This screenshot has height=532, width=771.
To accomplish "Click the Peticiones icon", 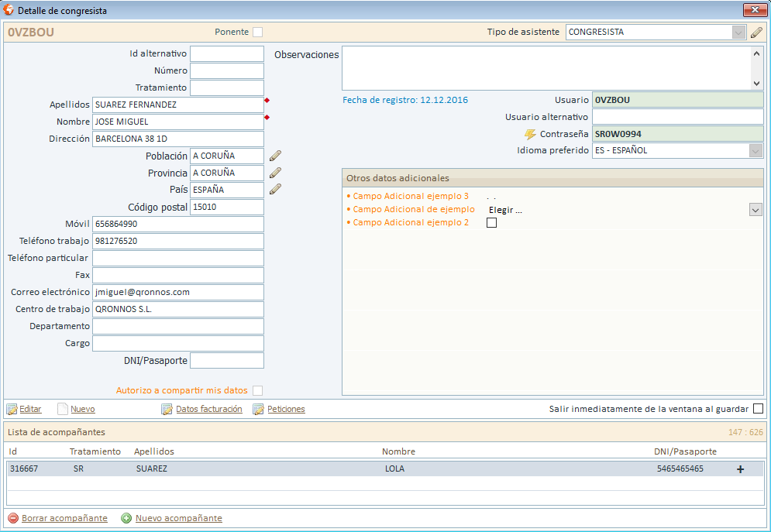I will [x=259, y=409].
